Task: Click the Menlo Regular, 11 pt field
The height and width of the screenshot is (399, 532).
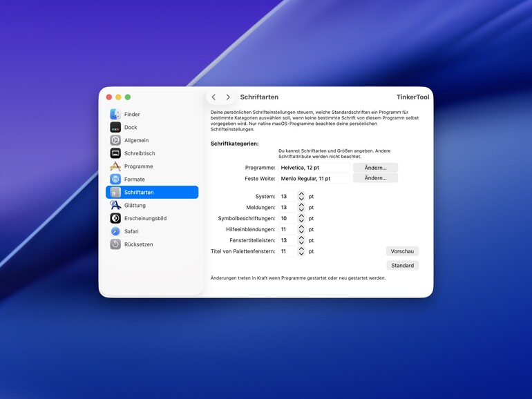Action: click(x=314, y=178)
